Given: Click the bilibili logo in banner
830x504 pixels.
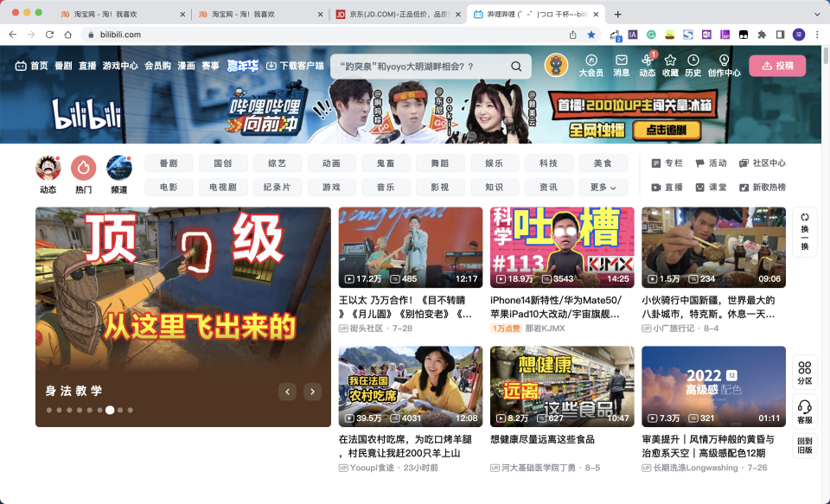Looking at the screenshot, I should pyautogui.click(x=87, y=114).
